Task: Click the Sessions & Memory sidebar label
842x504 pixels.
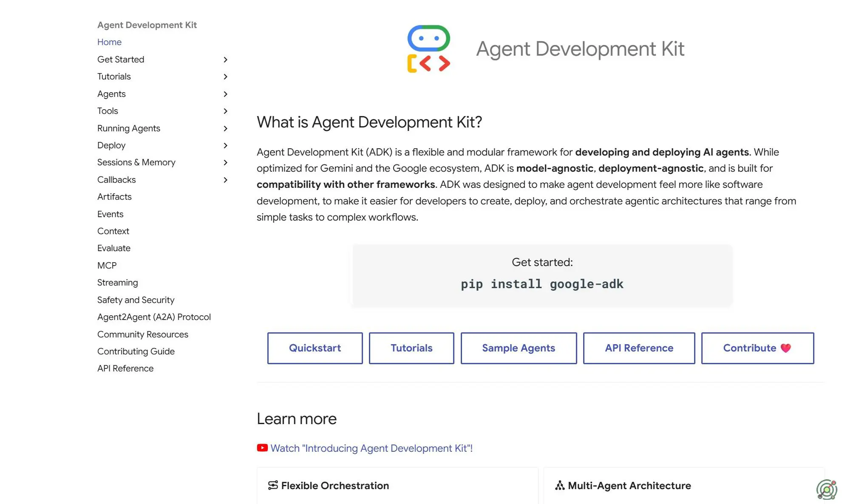Action: (136, 162)
